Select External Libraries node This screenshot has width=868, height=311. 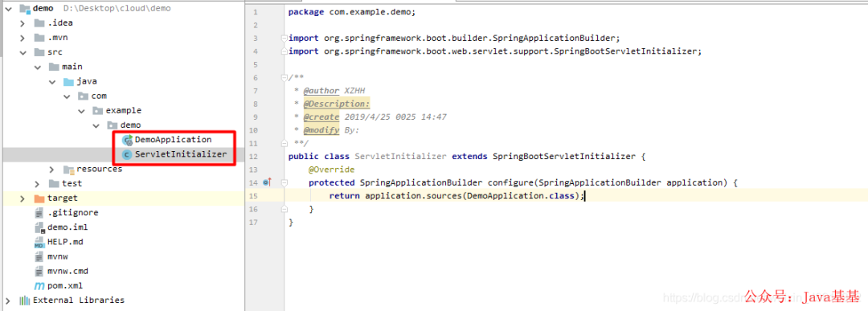79,301
